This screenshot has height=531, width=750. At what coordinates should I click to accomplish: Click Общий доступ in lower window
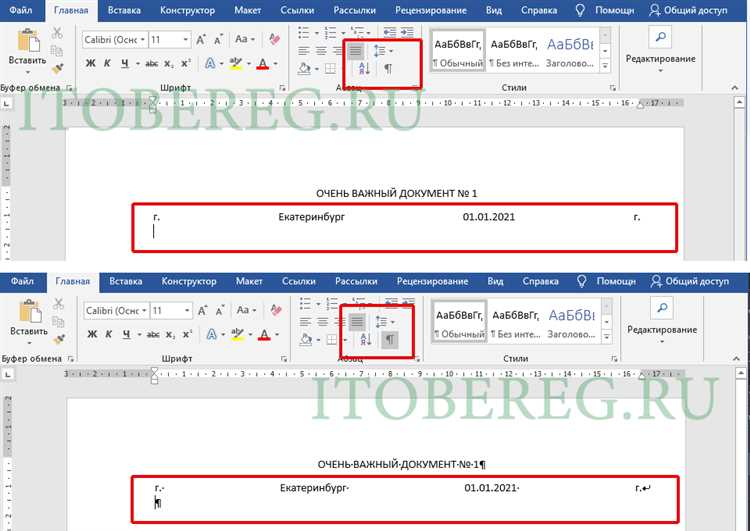point(690,281)
